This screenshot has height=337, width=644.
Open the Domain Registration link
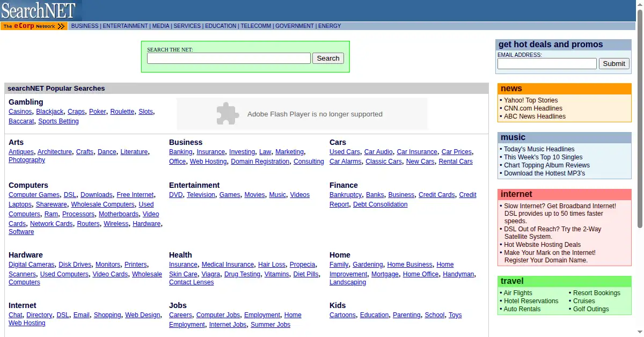click(260, 162)
